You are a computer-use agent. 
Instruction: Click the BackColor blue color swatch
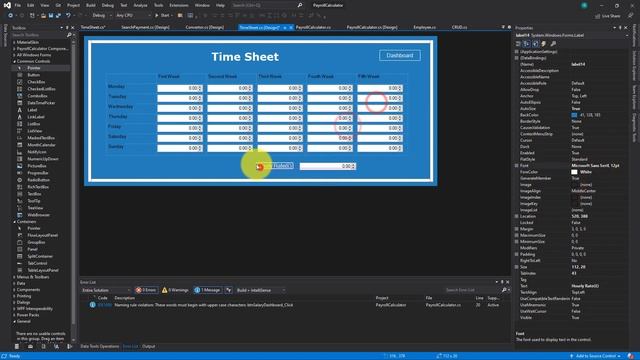coord(574,115)
